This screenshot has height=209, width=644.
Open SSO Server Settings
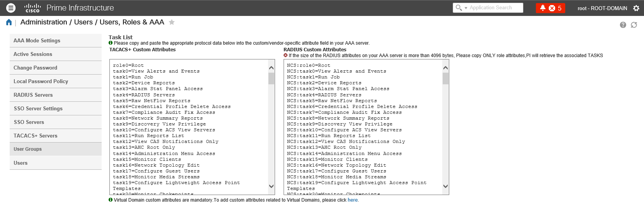pyautogui.click(x=55, y=108)
